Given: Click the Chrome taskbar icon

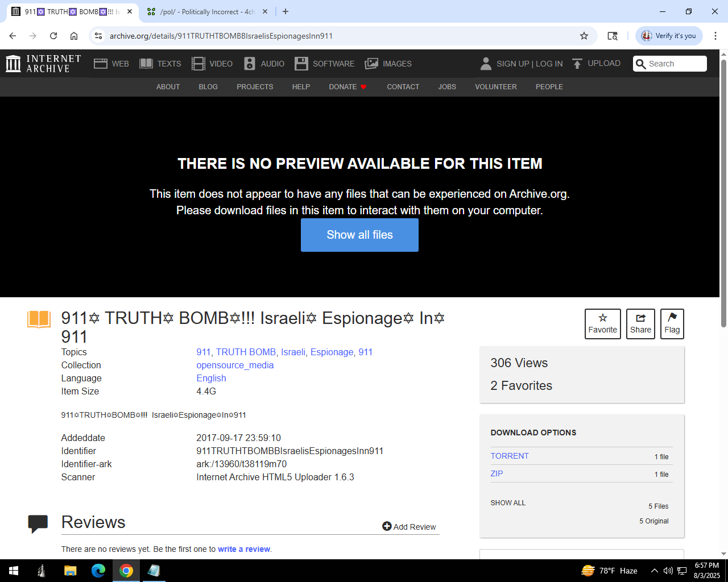Looking at the screenshot, I should [x=126, y=571].
